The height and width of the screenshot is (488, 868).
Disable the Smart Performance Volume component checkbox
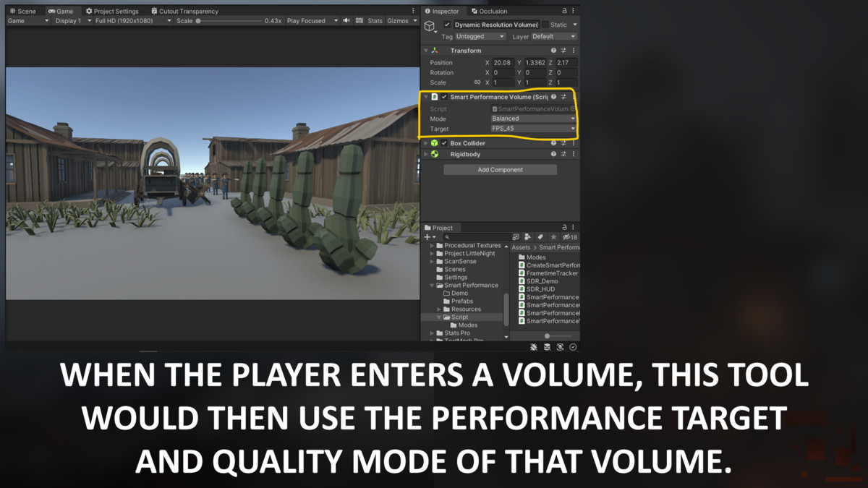[x=444, y=97]
